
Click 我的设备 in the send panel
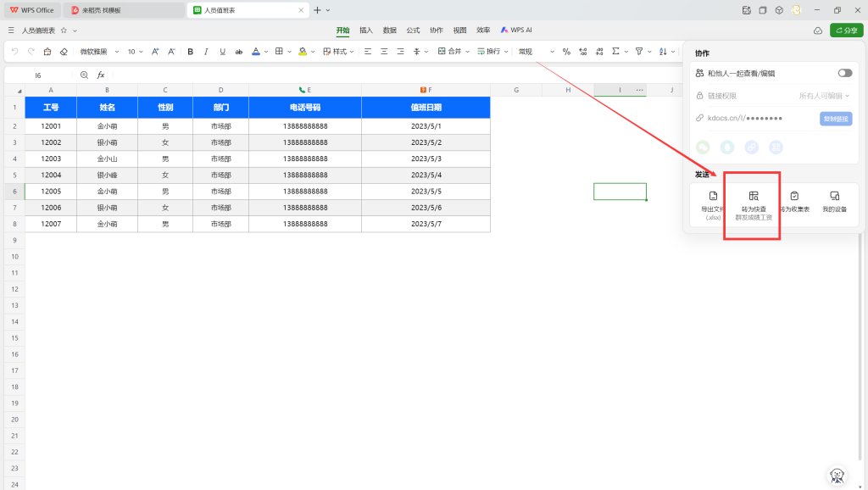coord(834,201)
